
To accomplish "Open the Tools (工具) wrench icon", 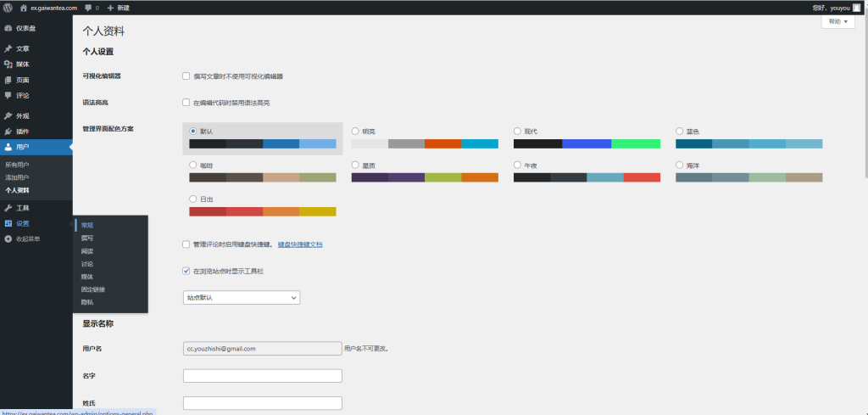I will tap(8, 208).
